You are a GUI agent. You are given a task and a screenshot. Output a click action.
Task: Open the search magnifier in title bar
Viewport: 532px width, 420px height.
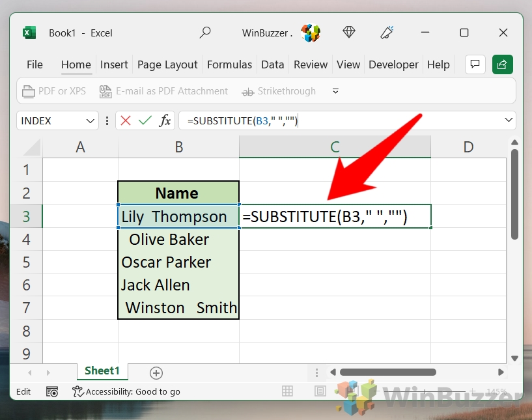pyautogui.click(x=205, y=33)
